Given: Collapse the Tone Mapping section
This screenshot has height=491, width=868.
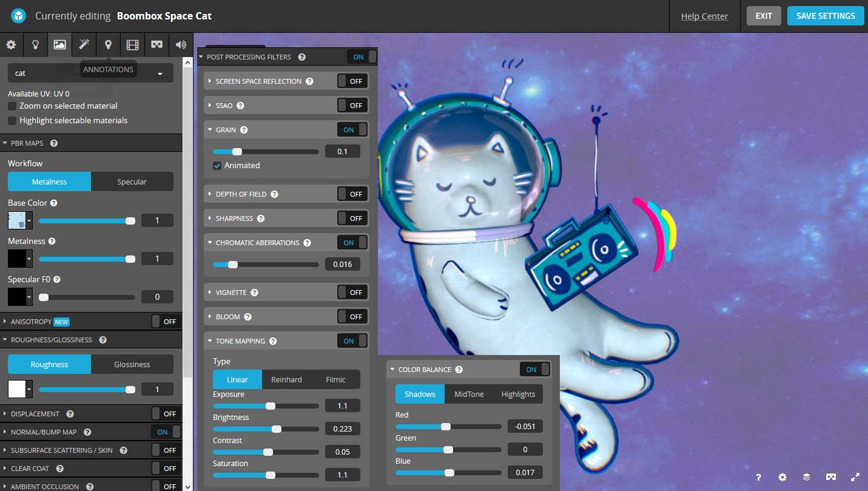Looking at the screenshot, I should pos(210,341).
